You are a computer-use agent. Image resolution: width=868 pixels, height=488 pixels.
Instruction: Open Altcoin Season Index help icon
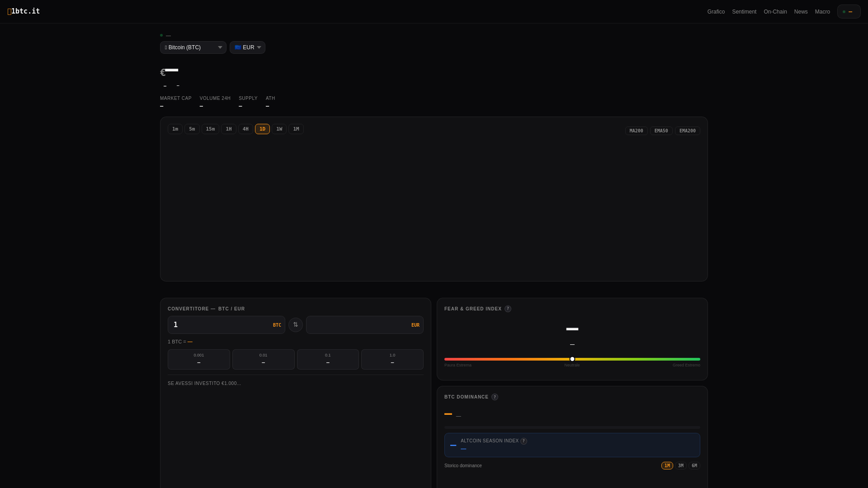coord(524,441)
